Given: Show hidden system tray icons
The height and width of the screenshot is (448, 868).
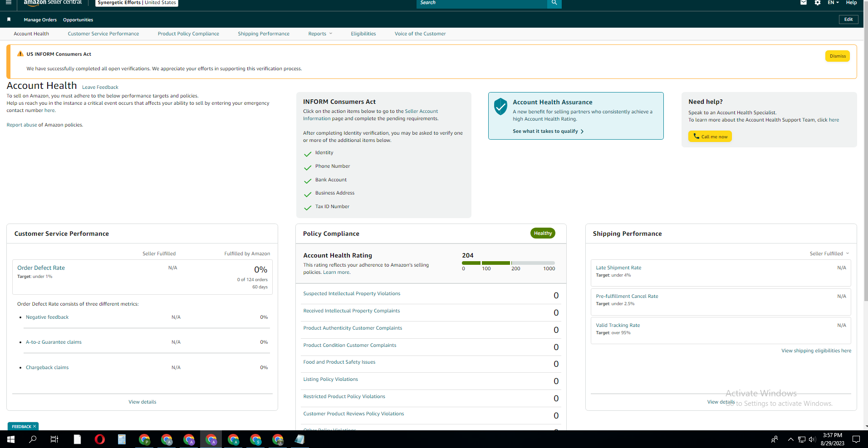Looking at the screenshot, I should [x=791, y=439].
